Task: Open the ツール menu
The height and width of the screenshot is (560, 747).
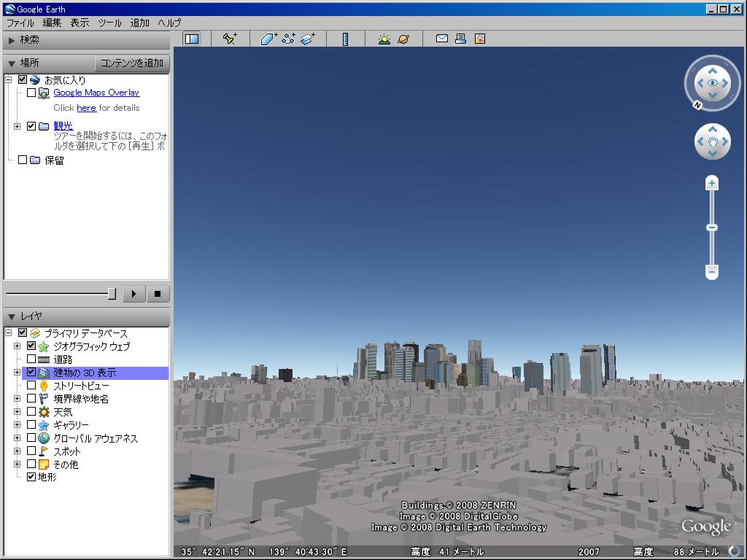Action: pyautogui.click(x=109, y=23)
